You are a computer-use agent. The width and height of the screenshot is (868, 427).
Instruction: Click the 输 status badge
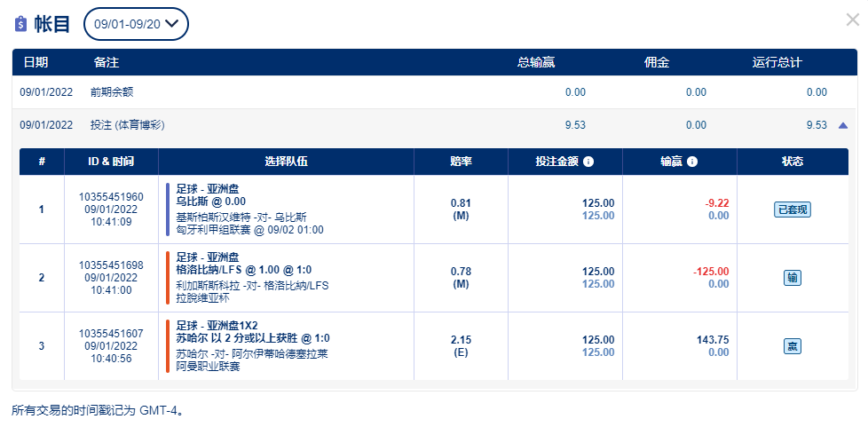793,278
